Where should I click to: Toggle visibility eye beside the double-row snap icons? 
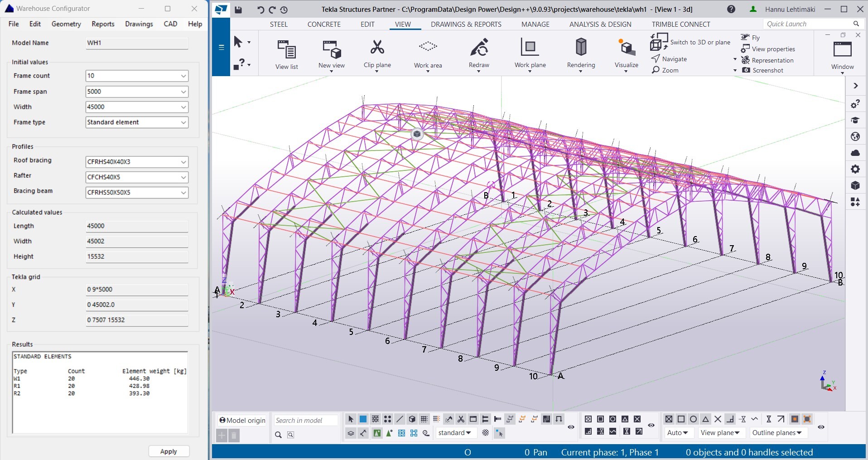click(x=651, y=425)
